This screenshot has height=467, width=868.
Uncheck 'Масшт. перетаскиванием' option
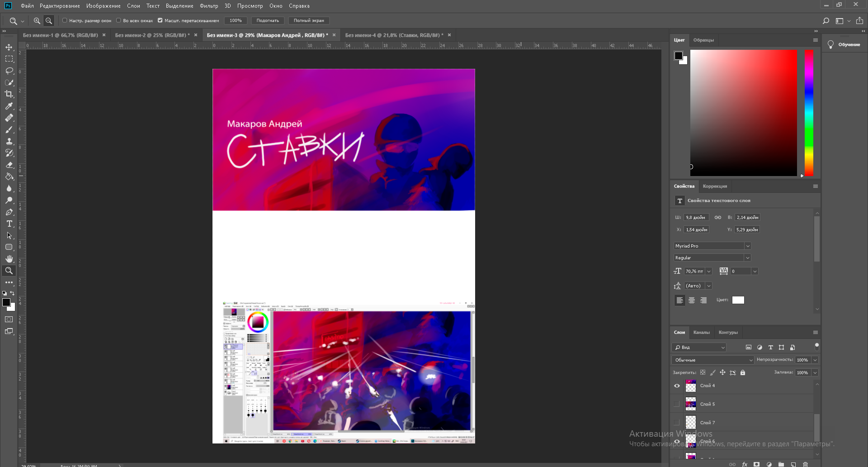(160, 20)
